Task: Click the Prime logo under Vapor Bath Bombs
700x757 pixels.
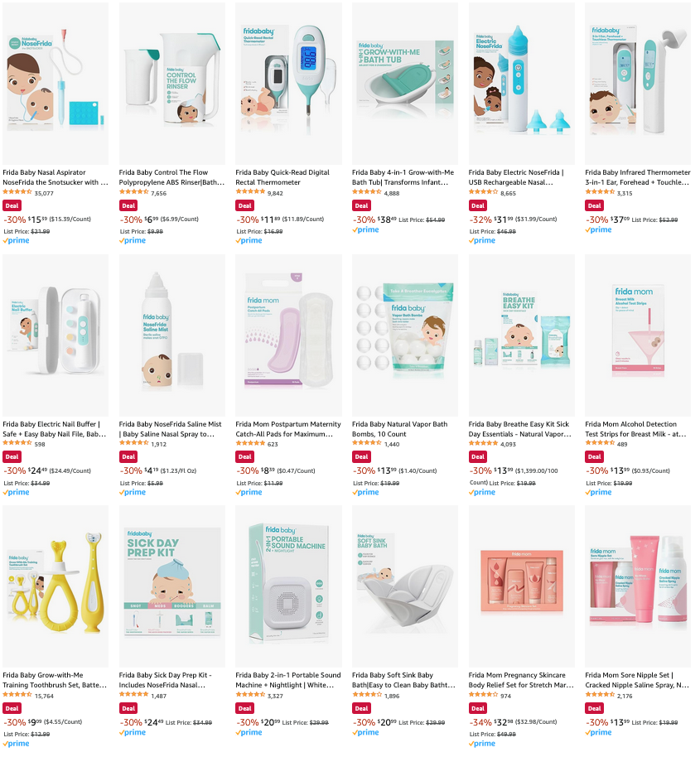Action: point(365,492)
